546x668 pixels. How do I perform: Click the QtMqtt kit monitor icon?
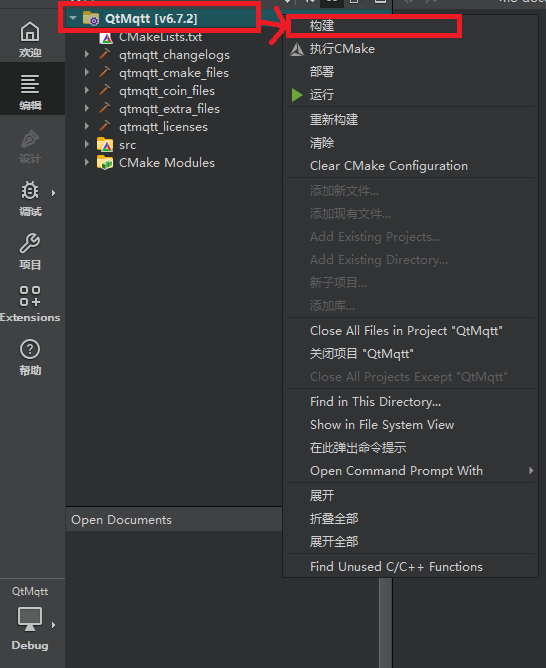30,619
